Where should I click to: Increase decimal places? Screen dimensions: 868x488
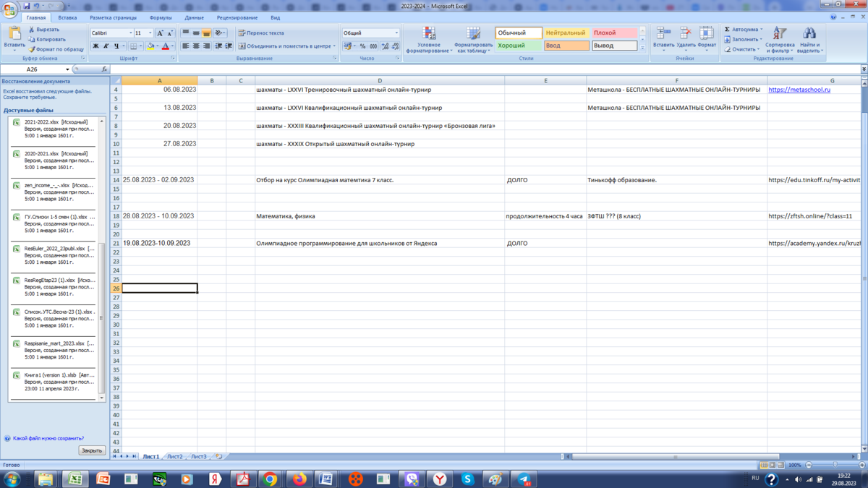[385, 46]
